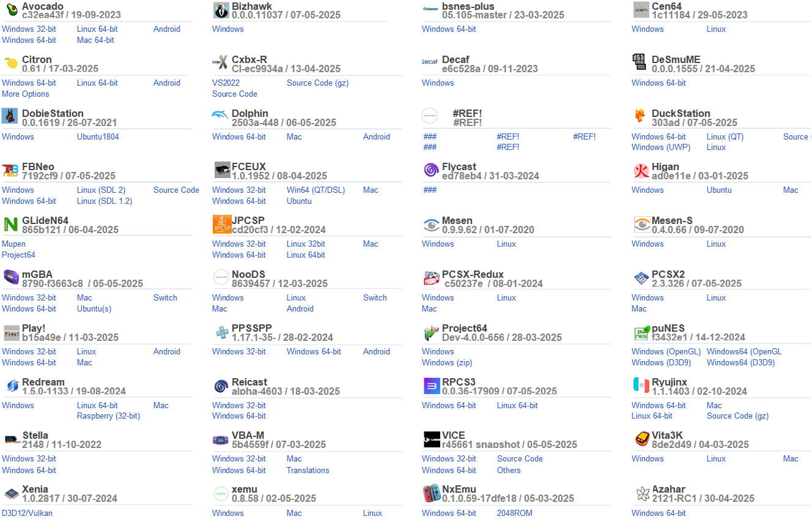The image size is (812, 530).
Task: Open Higan Ubuntu download
Action: (719, 190)
